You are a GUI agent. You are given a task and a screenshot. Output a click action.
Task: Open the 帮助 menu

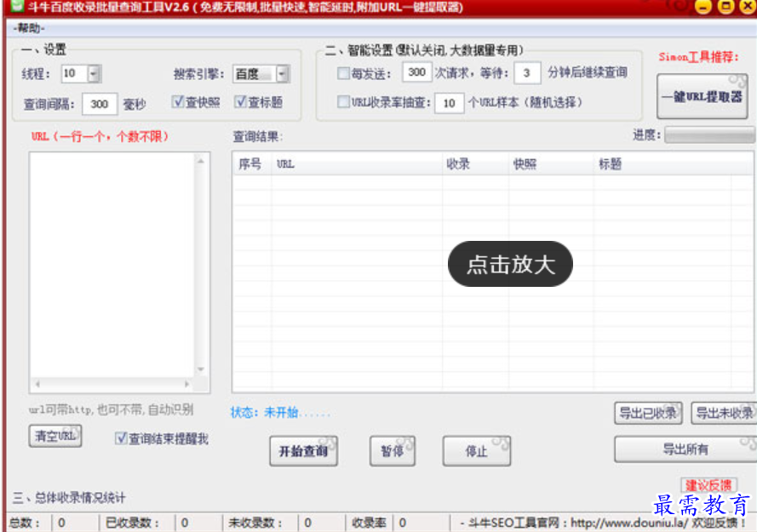(29, 28)
